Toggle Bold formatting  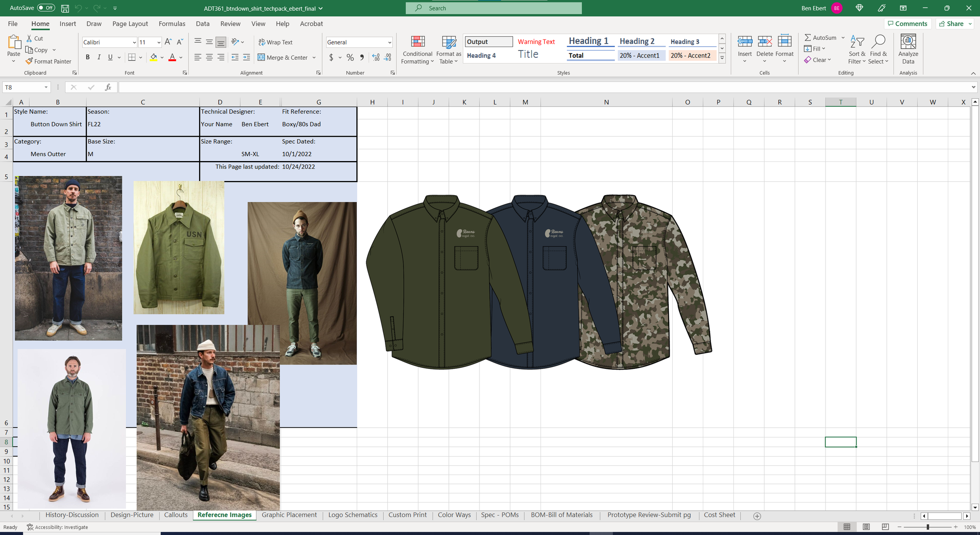click(x=88, y=58)
